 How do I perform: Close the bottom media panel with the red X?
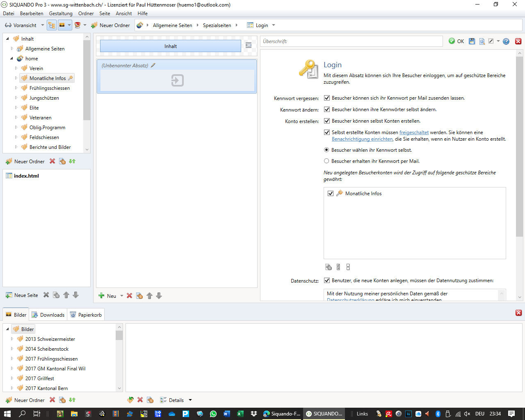518,313
